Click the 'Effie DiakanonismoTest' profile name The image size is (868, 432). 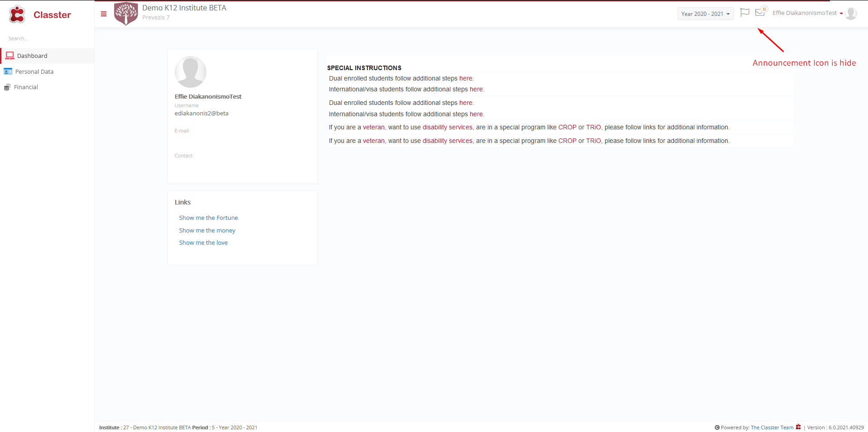coord(208,96)
